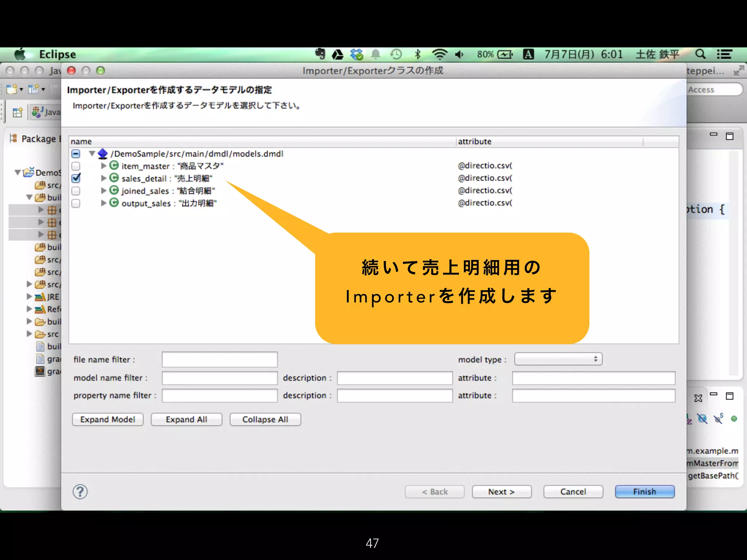Click the Dropbox status icon
This screenshot has height=560, width=747.
tap(356, 55)
